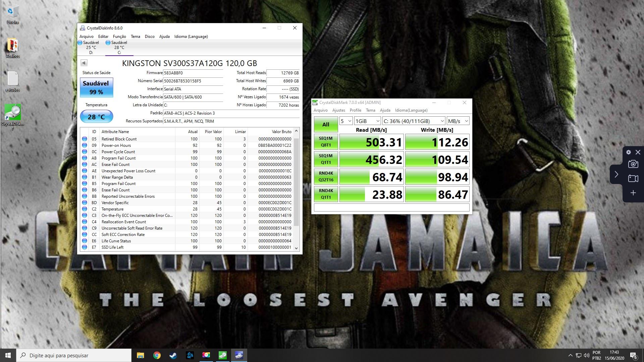Open Battle.net from the taskbar
The height and width of the screenshot is (362, 644).
190,355
